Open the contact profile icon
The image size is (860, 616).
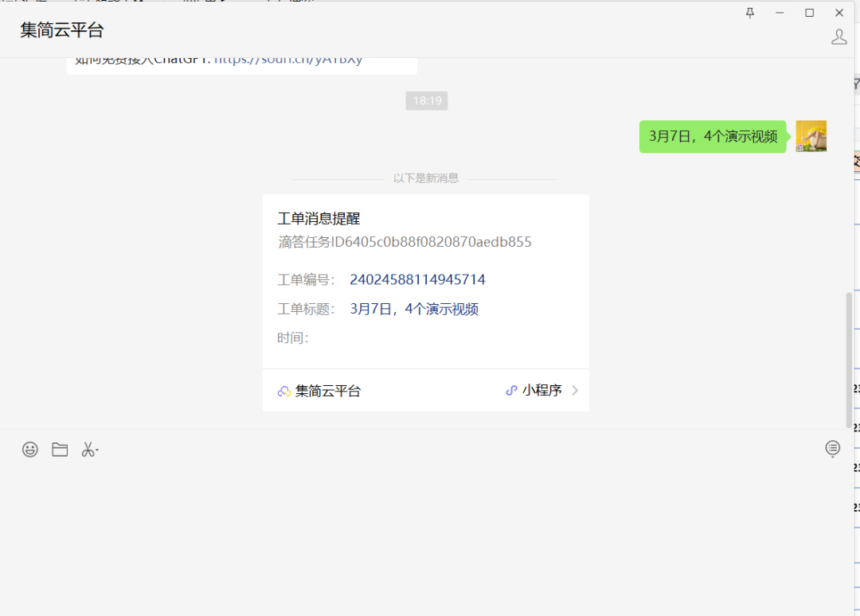(x=838, y=37)
